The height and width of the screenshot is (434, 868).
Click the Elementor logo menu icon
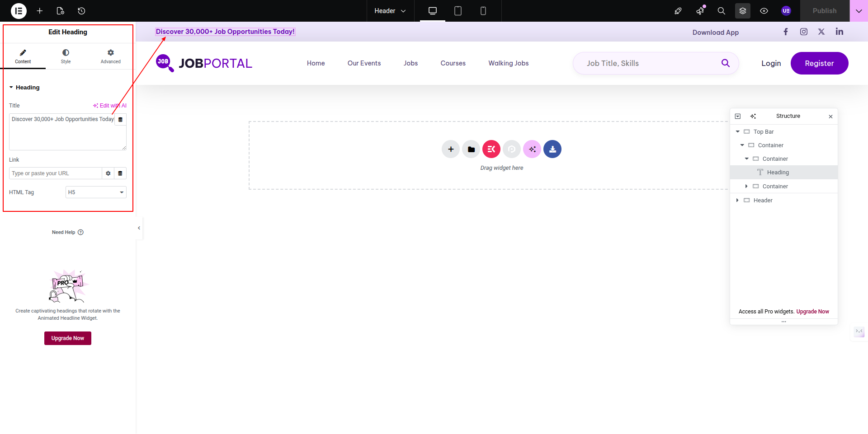tap(19, 11)
